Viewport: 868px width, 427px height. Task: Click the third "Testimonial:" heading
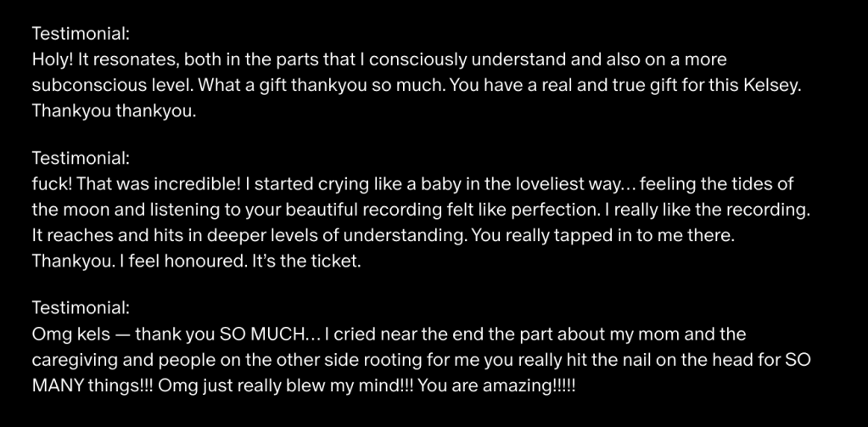tap(79, 308)
